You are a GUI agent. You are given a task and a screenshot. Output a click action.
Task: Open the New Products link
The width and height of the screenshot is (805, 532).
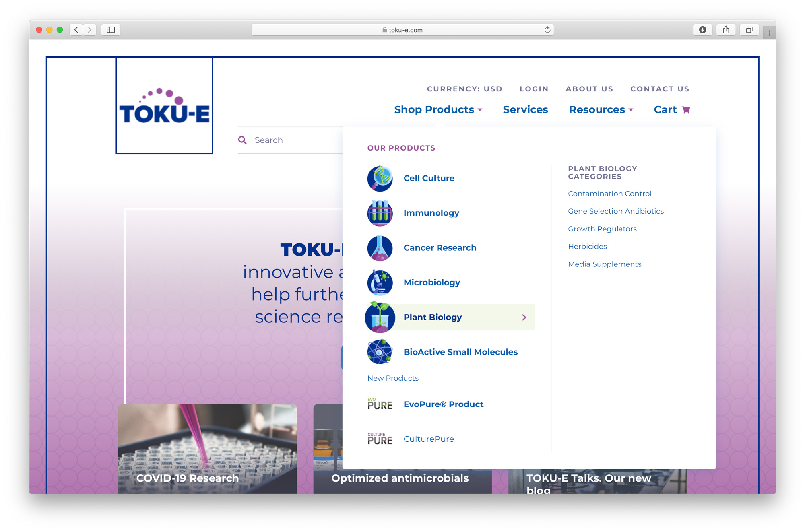tap(393, 378)
